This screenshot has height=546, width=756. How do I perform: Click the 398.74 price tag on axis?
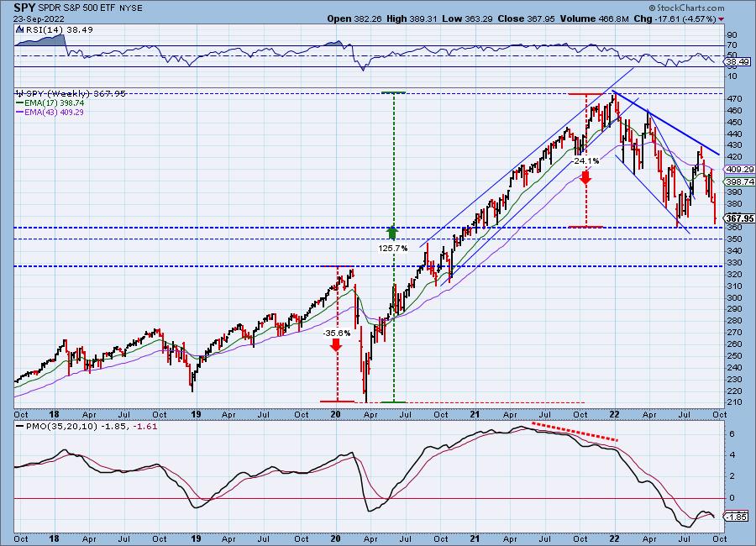(x=739, y=181)
